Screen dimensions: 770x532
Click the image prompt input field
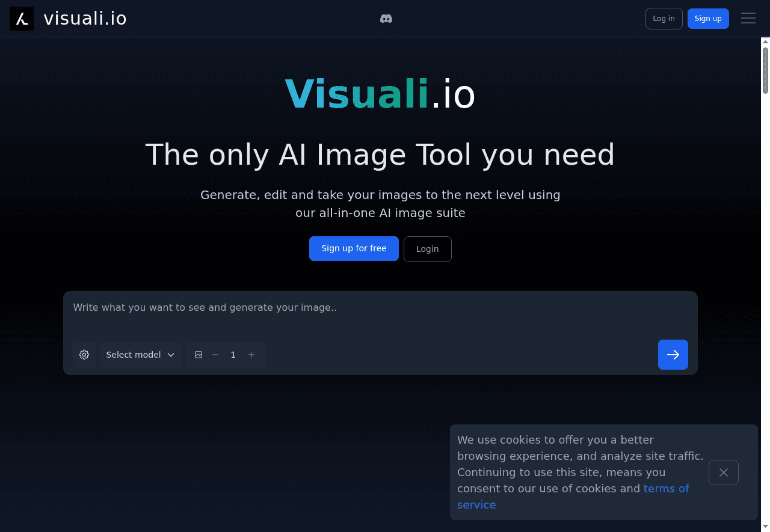click(380, 307)
